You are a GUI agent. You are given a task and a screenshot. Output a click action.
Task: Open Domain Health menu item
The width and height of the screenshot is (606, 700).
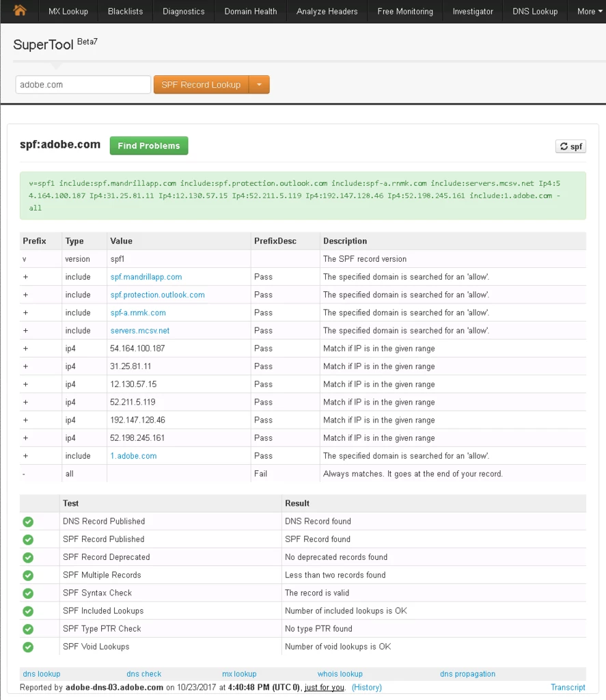coord(250,11)
